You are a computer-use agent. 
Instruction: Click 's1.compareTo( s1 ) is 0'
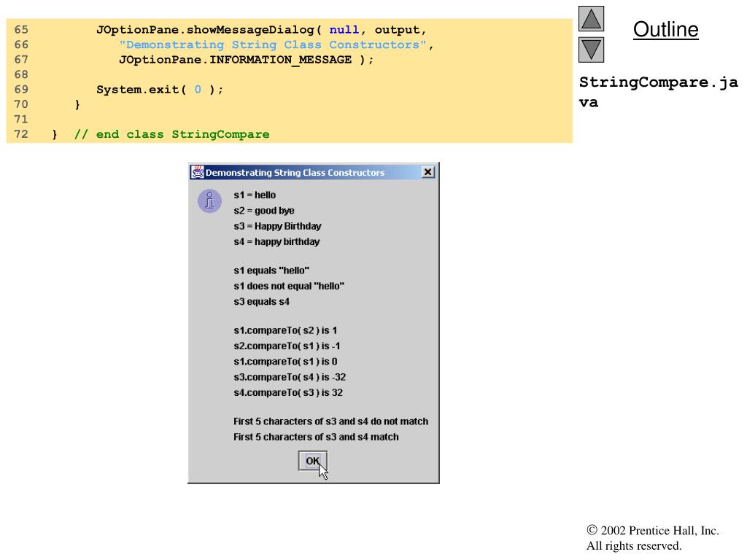click(x=285, y=362)
